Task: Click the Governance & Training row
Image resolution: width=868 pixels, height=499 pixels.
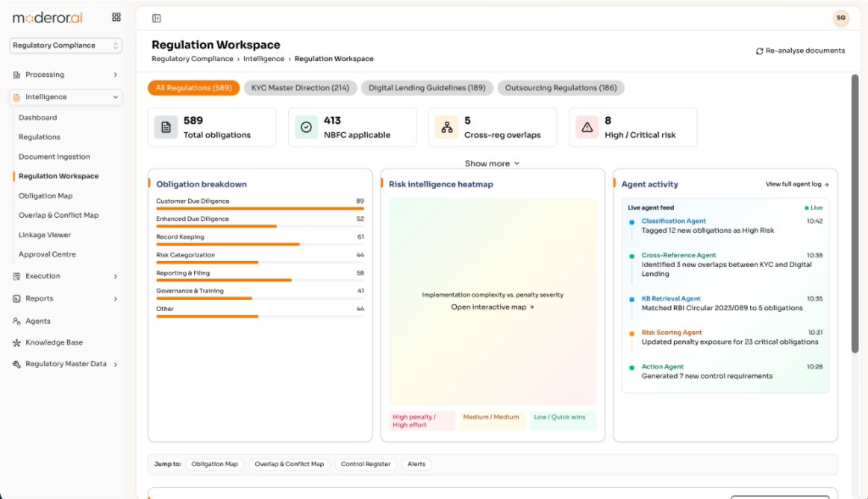Action: [x=259, y=294]
